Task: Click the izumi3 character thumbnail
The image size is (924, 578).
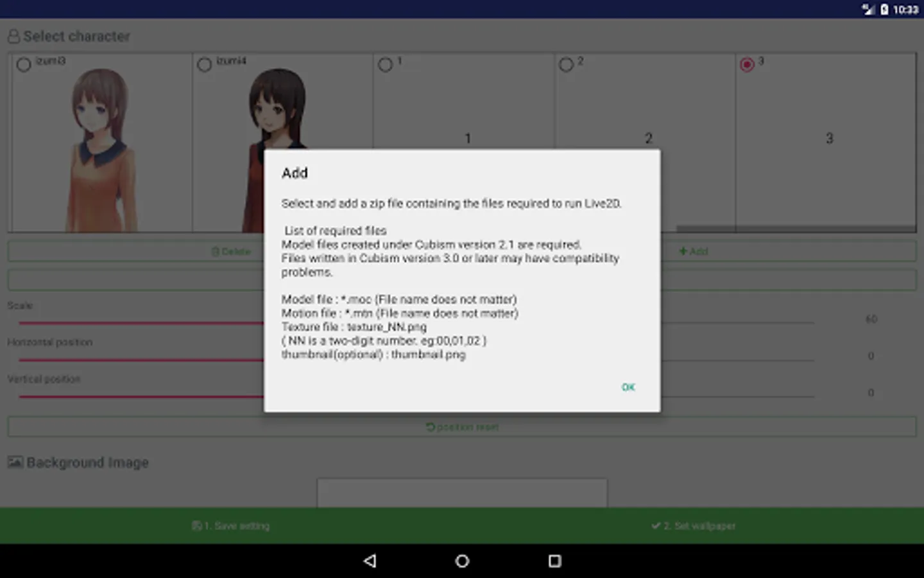Action: click(x=101, y=149)
